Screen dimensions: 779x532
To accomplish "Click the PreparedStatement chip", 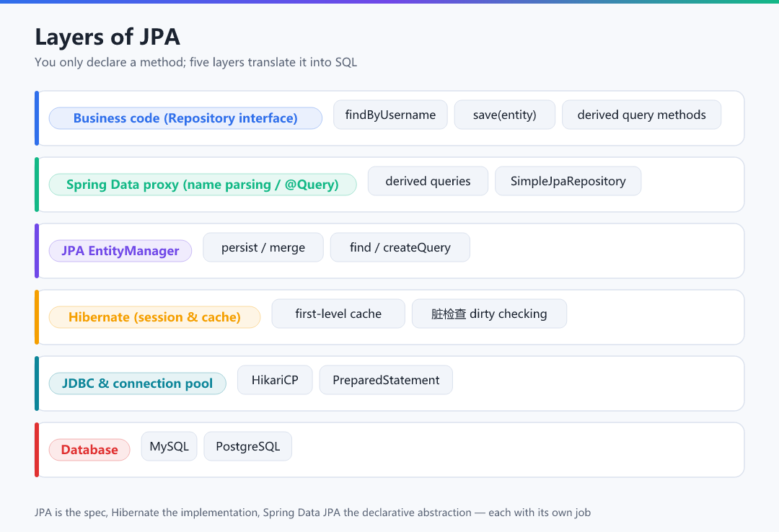I will pyautogui.click(x=386, y=380).
